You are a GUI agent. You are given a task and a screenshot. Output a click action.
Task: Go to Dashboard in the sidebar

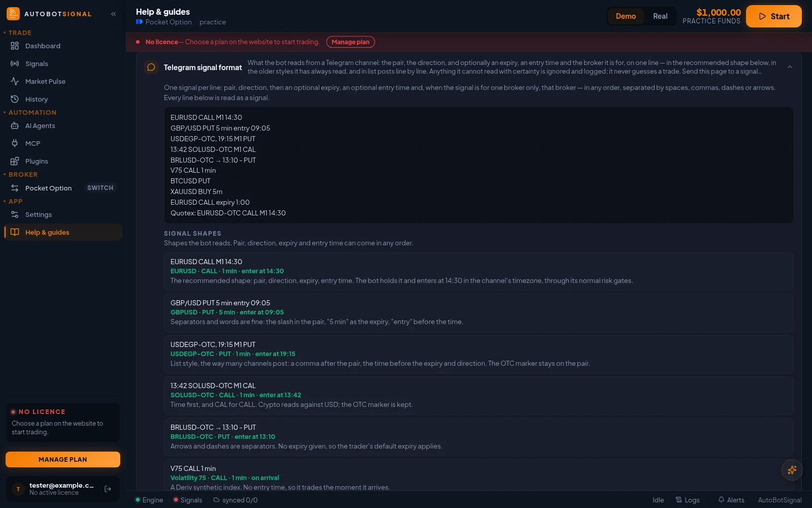63,46
